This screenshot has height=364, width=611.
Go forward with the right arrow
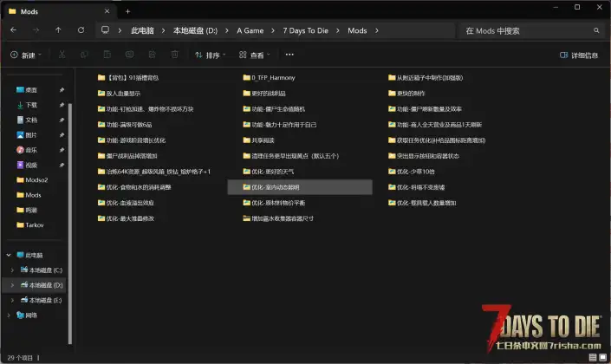tap(36, 30)
